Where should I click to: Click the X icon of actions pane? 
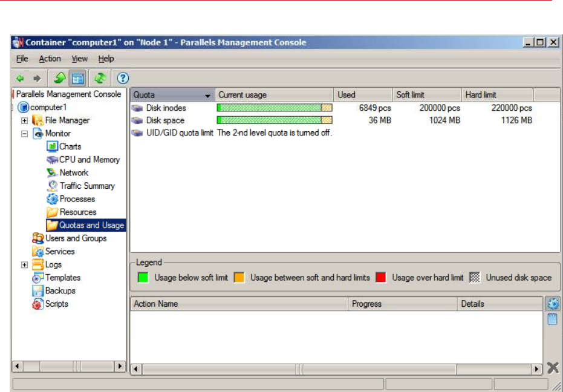click(x=553, y=368)
